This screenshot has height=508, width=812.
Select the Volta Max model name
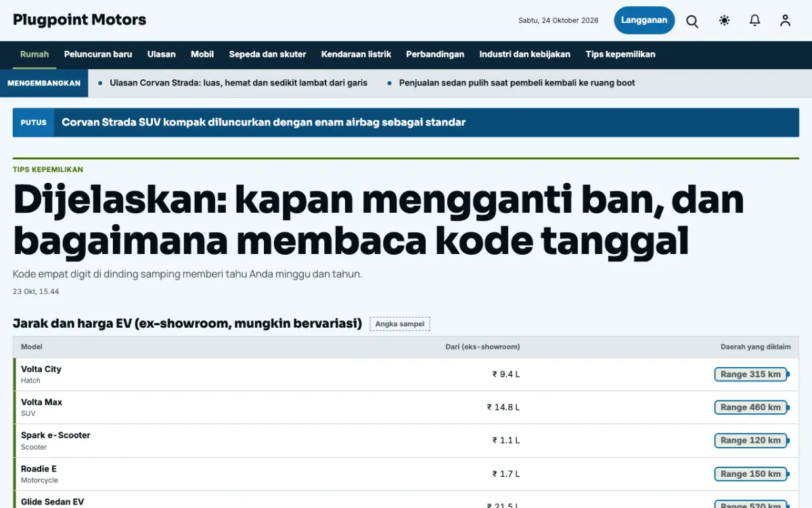41,402
